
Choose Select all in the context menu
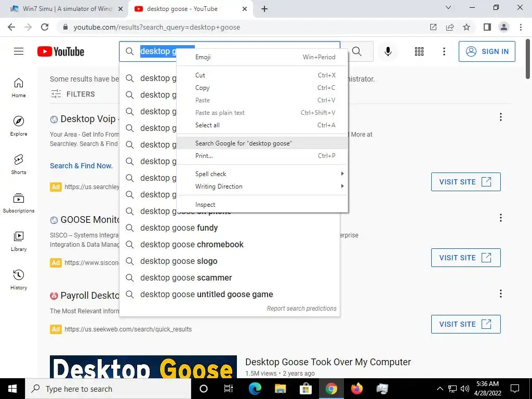[x=262, y=125]
